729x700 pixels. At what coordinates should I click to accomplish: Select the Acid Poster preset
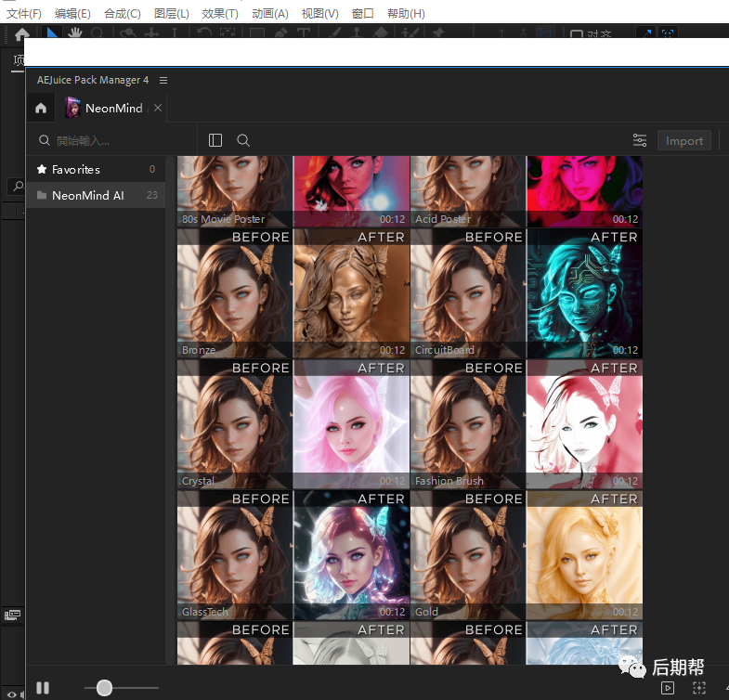point(527,191)
